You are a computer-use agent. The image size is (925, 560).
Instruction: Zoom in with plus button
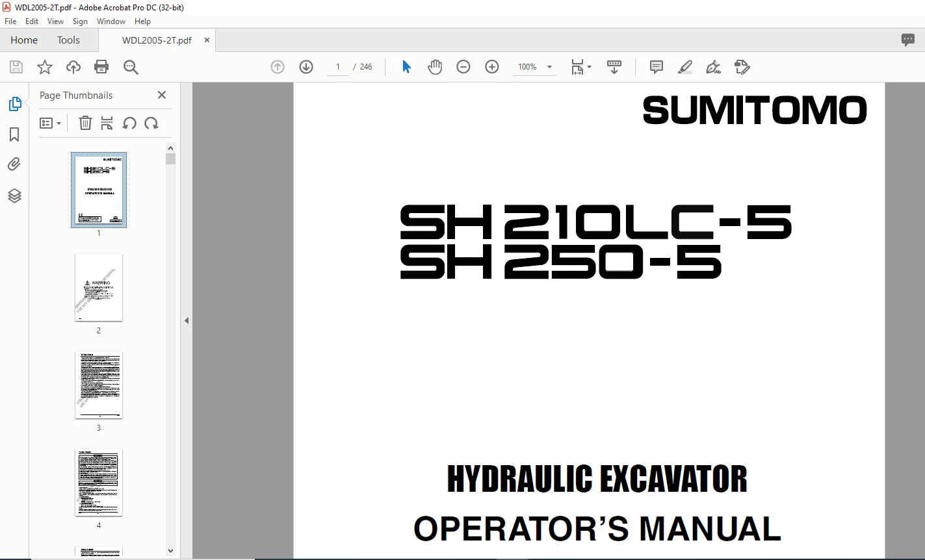(492, 67)
